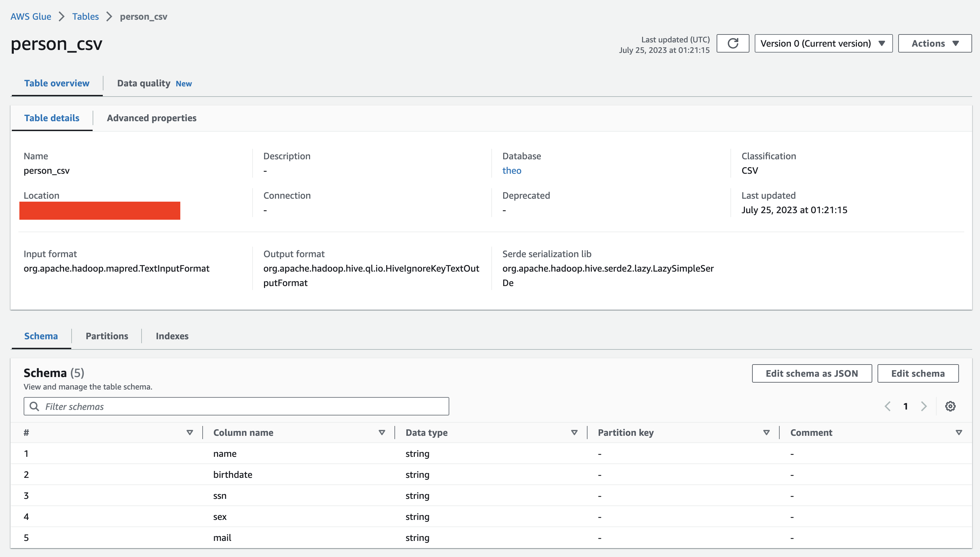Sort by Comment column arrow icon
Screen dimensions: 980x557
[959, 433]
